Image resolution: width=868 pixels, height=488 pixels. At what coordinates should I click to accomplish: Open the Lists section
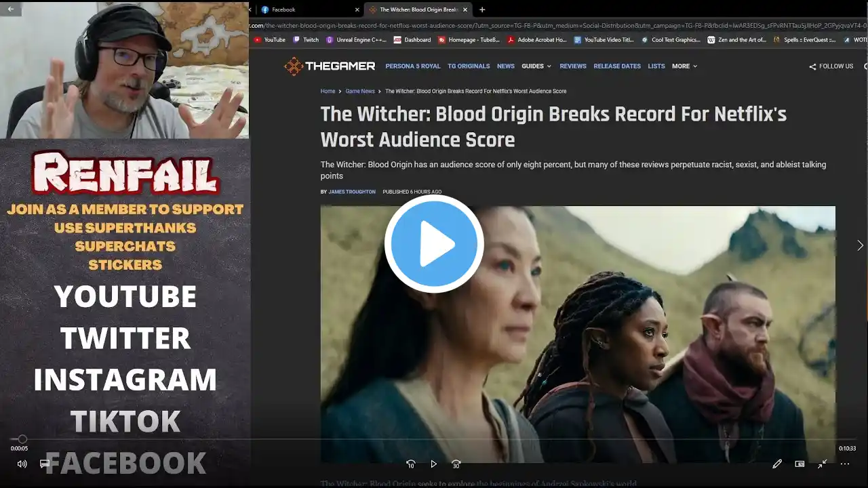pos(656,66)
